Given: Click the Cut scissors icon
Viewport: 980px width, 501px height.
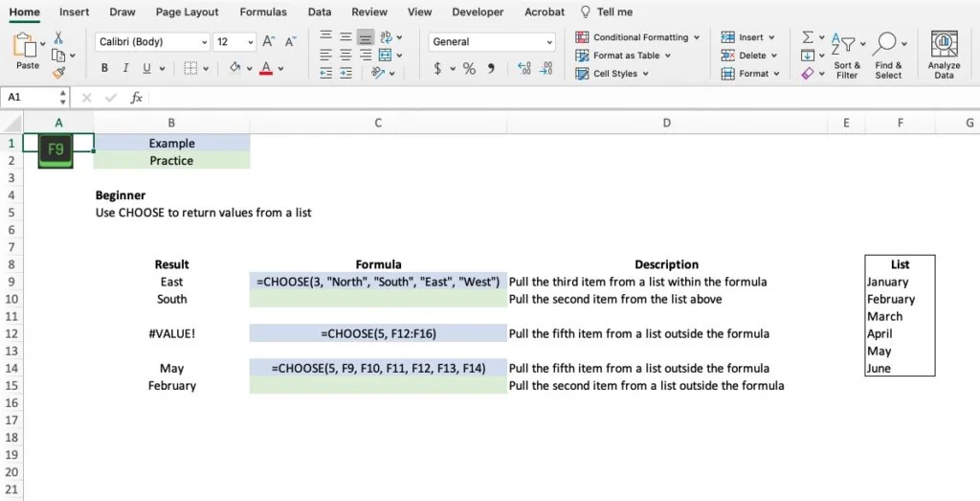Looking at the screenshot, I should pyautogui.click(x=58, y=37).
